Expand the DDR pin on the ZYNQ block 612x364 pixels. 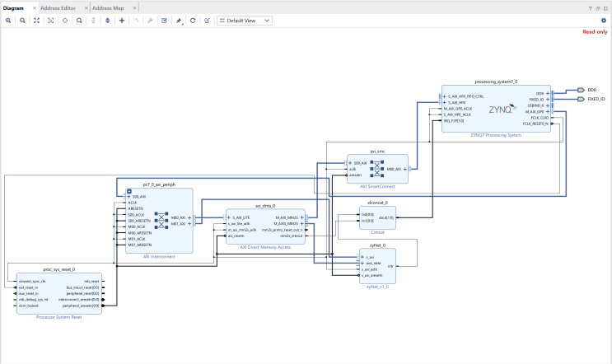pyautogui.click(x=548, y=94)
